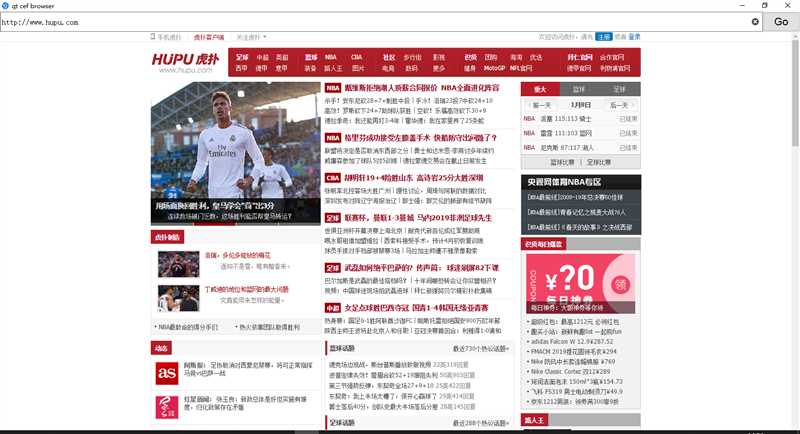The image size is (800, 434).
Task: Expand the 关注虎扑 dropdown arrow
Action: tap(264, 37)
